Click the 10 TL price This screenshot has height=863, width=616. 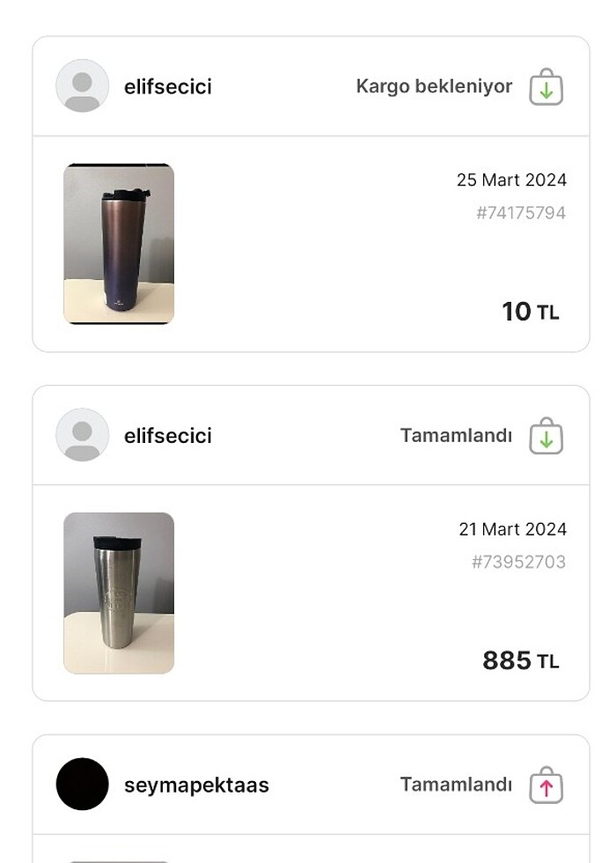click(x=530, y=312)
